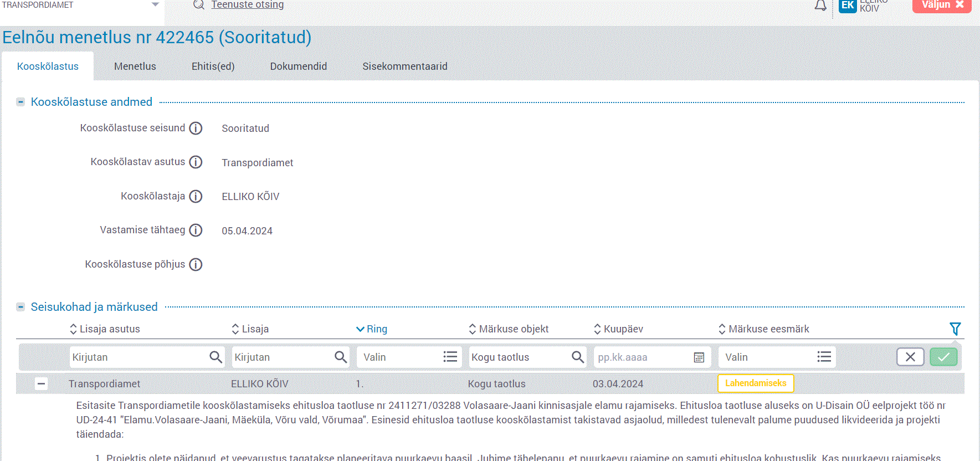Collapse the Transpordiamet comment row
Viewport: 980px width, 461px height.
coord(41,384)
